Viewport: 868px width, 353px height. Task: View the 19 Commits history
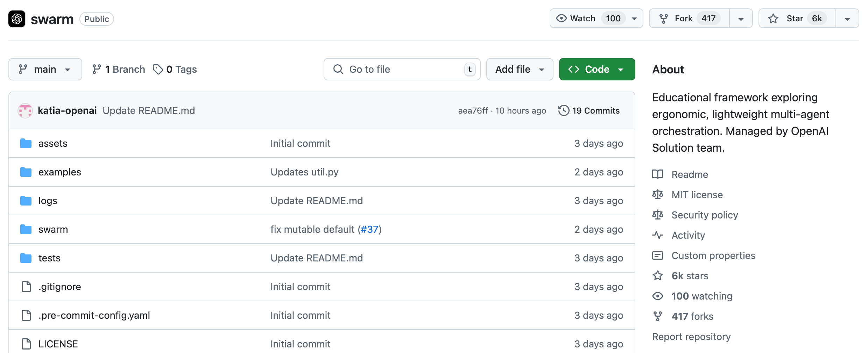[x=589, y=111]
